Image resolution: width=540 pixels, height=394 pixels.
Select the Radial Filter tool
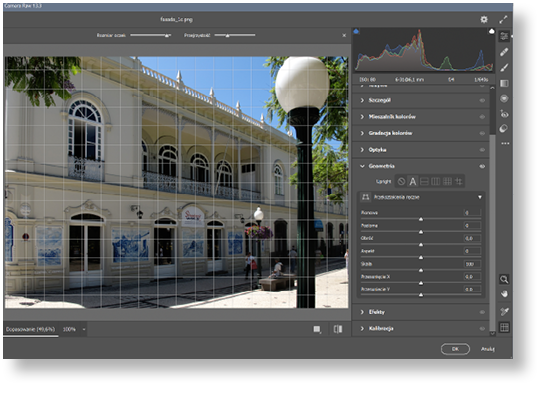click(x=504, y=99)
